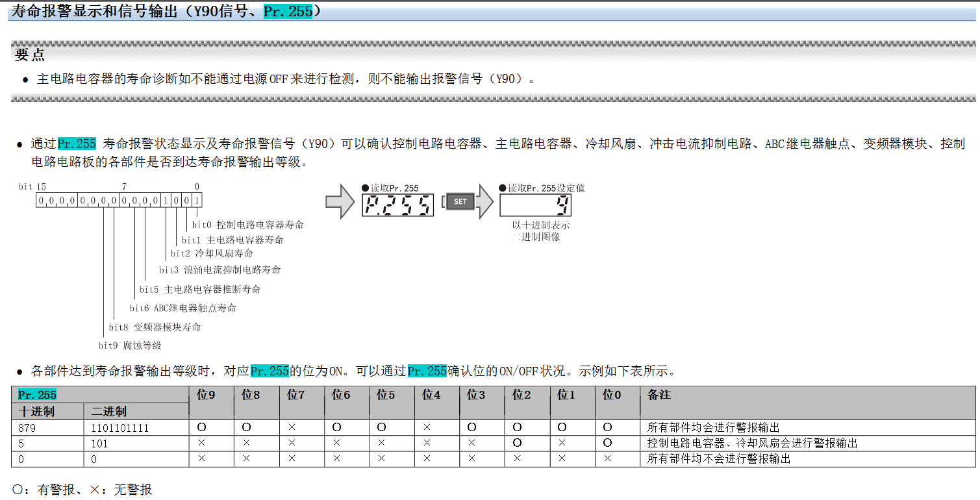980x500 pixels.
Task: Click the SET button icon
Action: pos(460,202)
